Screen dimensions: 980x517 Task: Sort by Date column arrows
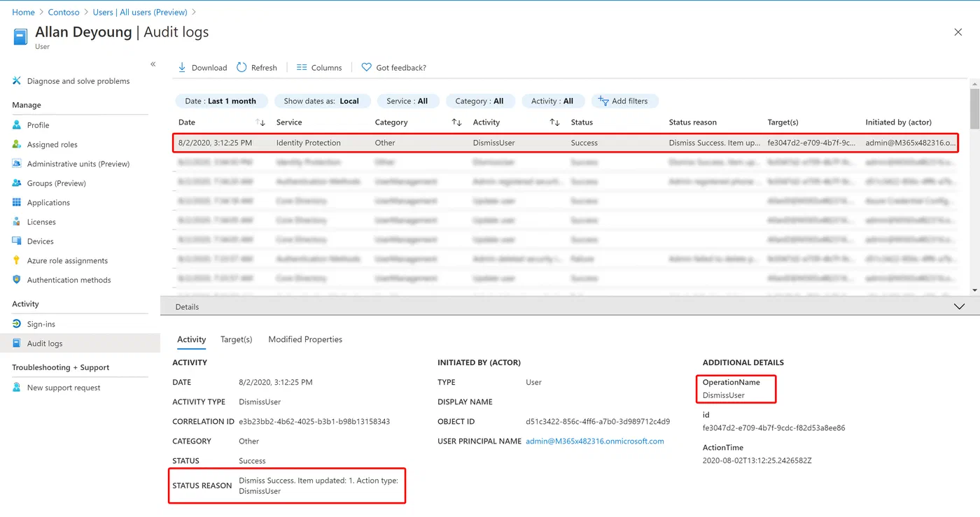click(x=261, y=122)
